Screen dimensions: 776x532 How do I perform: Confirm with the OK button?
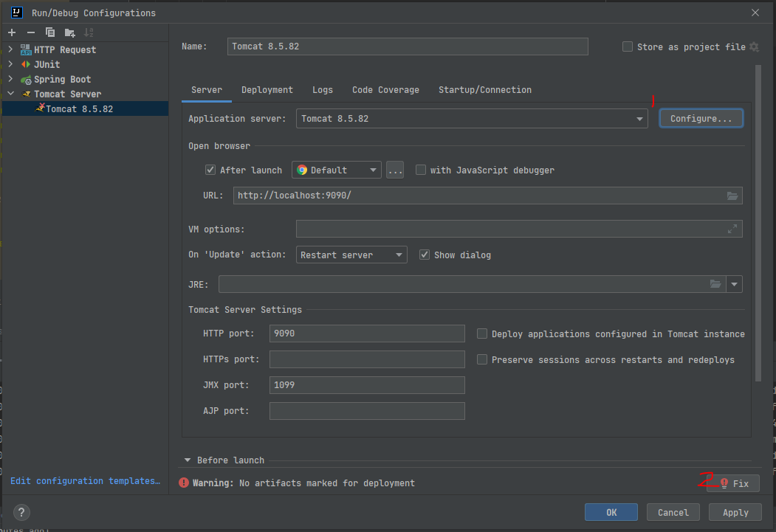[x=611, y=513]
